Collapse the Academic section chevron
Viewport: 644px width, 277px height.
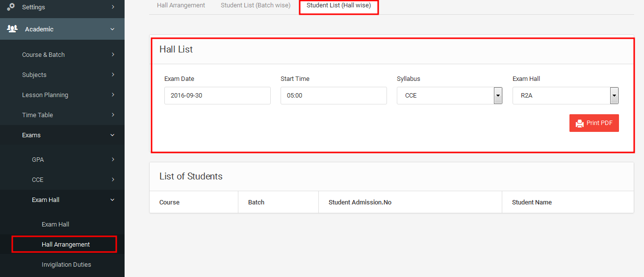click(x=112, y=29)
